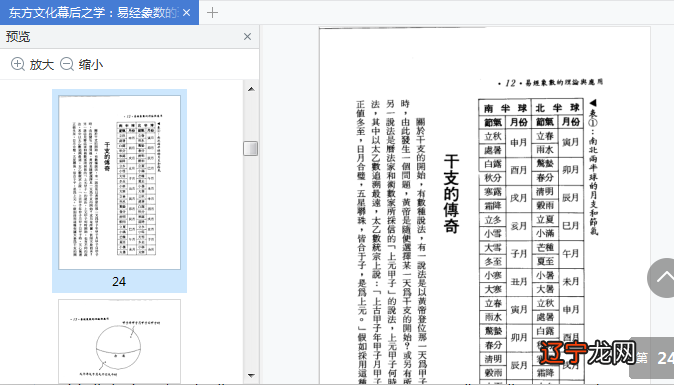The width and height of the screenshot is (674, 385).
Task: Click the 预览 panel title
Action: [18, 37]
